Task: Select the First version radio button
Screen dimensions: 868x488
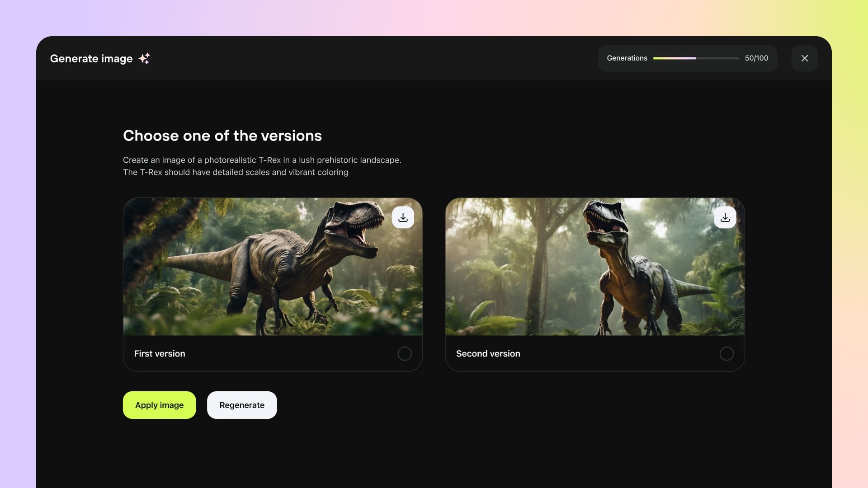Action: pos(404,353)
